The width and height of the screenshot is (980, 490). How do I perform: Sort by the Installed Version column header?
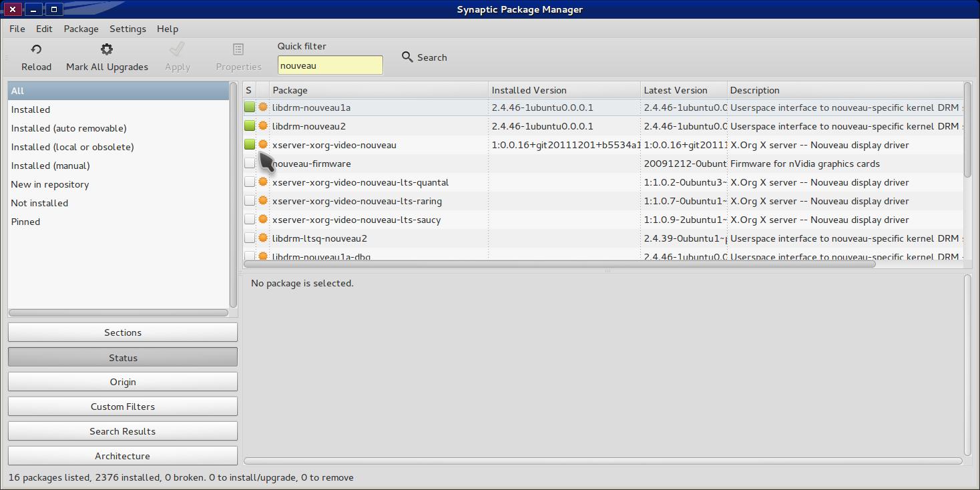tap(564, 90)
